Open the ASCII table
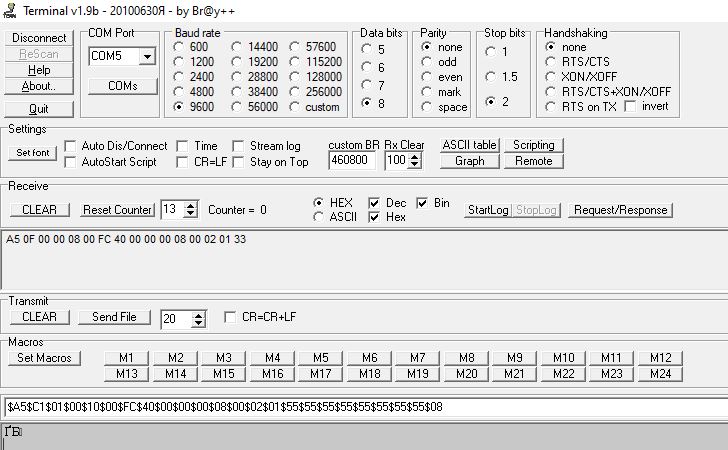 [x=469, y=145]
